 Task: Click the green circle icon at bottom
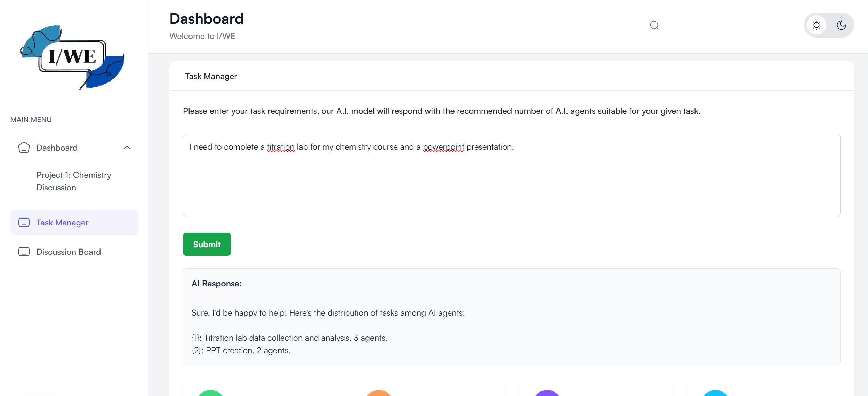[210, 393]
